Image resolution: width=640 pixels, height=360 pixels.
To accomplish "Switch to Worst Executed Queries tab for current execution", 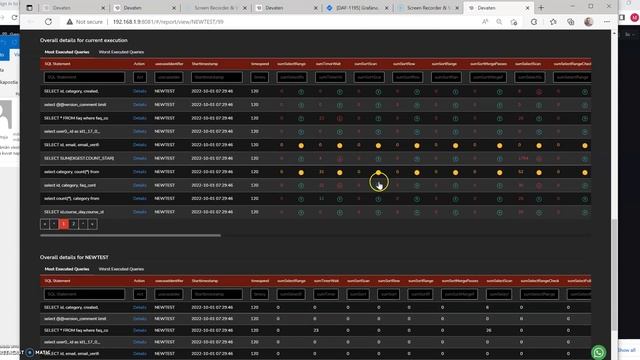I will (121, 52).
